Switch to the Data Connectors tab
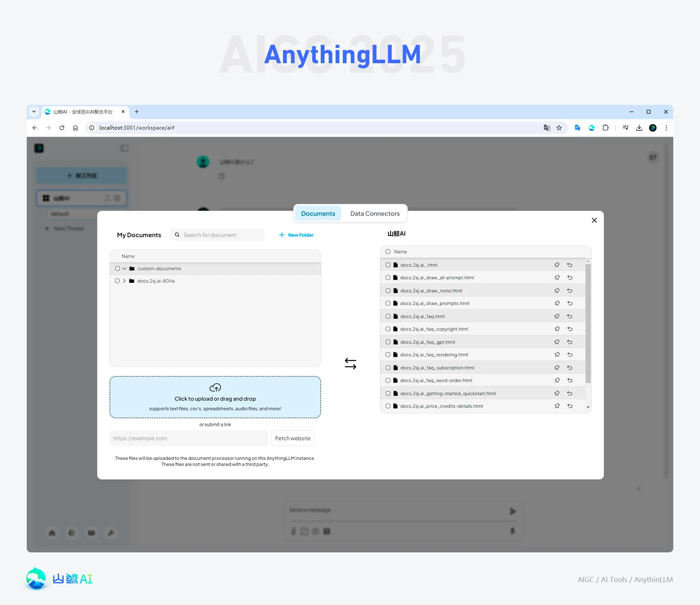 [375, 213]
